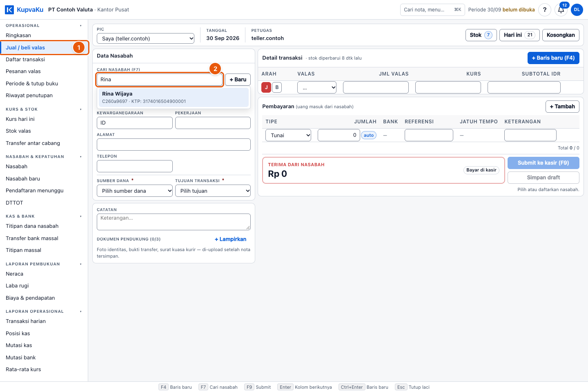This screenshot has height=392, width=588.
Task: Open the PIC dropdown
Action: tap(145, 38)
